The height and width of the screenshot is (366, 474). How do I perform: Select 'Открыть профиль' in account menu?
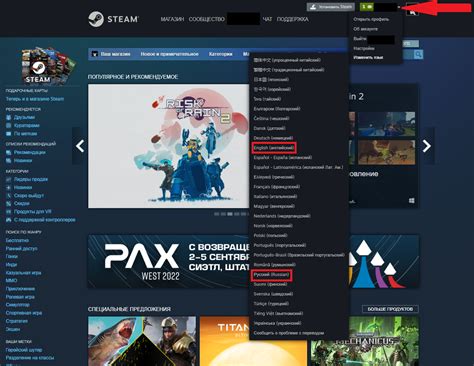(371, 19)
